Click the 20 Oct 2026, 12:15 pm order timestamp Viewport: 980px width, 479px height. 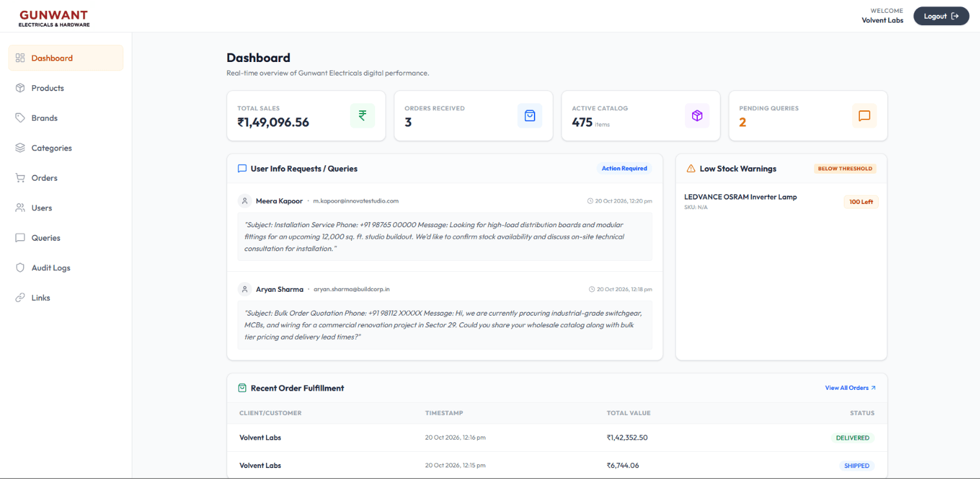pos(455,465)
